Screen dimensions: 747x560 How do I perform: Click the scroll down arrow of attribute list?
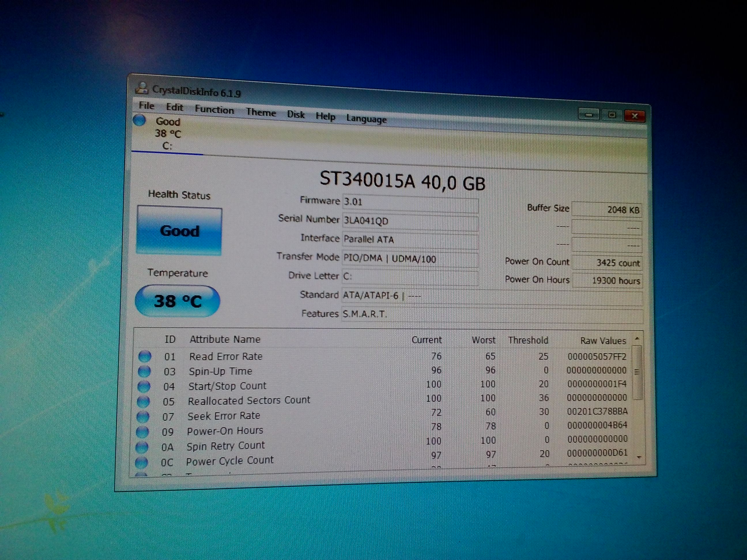tap(639, 457)
